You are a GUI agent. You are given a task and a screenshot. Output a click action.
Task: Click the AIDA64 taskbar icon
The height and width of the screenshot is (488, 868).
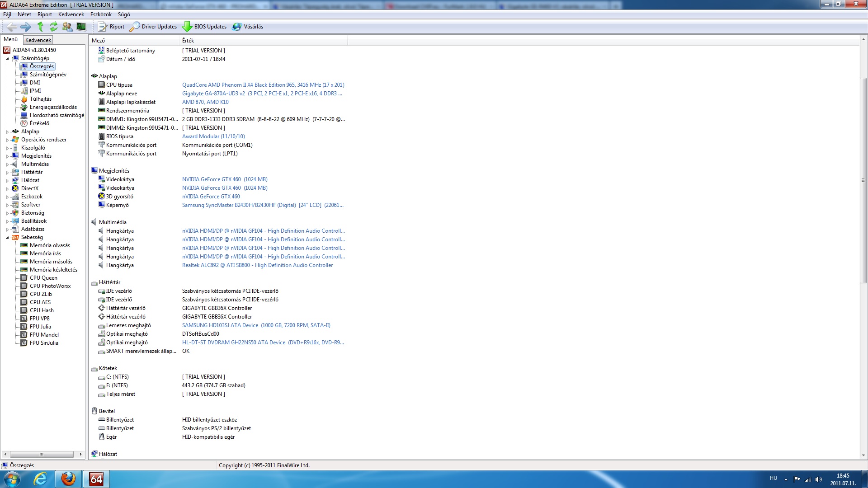tap(96, 479)
